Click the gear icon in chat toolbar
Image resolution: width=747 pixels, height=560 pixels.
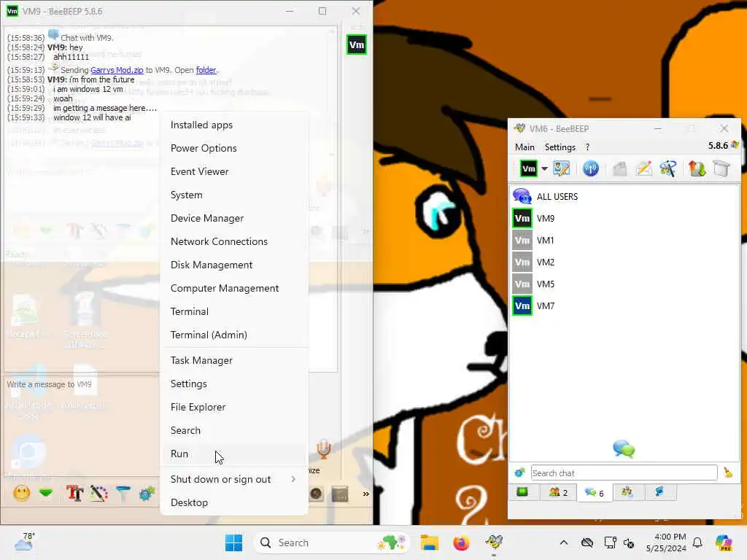[147, 494]
